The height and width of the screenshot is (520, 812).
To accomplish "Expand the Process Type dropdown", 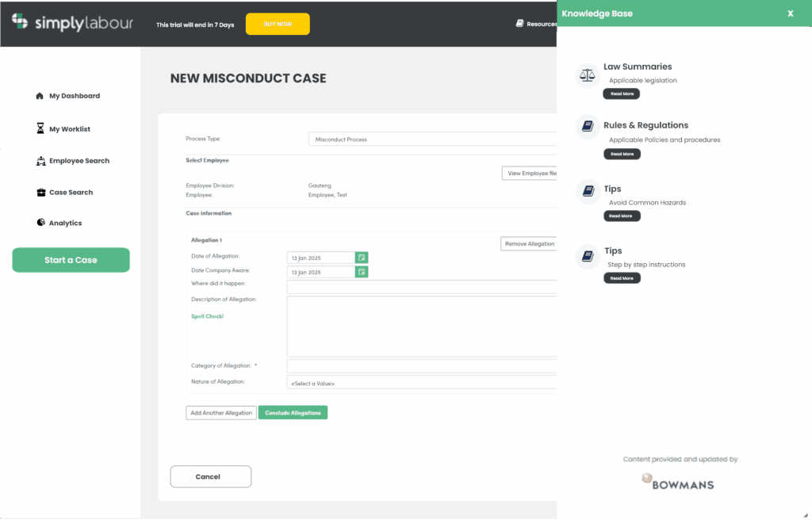I will tap(432, 140).
